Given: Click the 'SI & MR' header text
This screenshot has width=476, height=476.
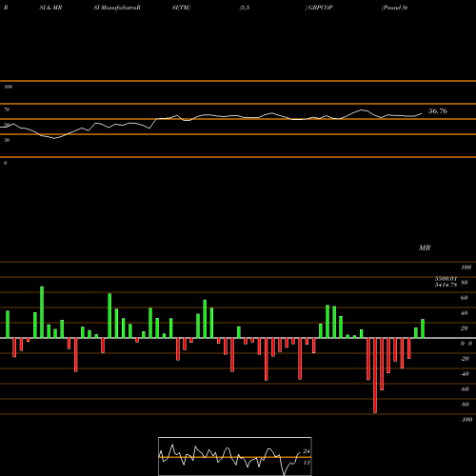Looking at the screenshot, I should tap(50, 8).
